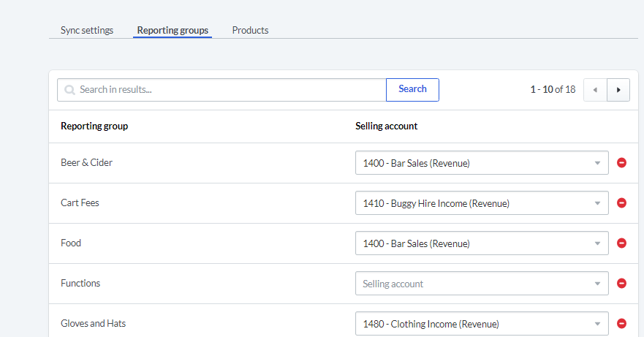Open Gloves and Hats selling account dropdown
Viewport: 644px width, 337px height.
481,323
